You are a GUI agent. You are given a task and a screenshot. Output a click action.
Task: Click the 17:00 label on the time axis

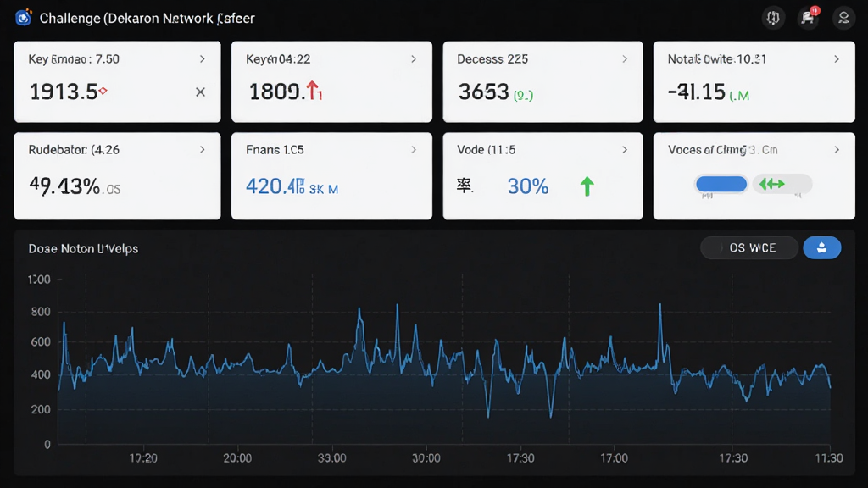pyautogui.click(x=614, y=458)
